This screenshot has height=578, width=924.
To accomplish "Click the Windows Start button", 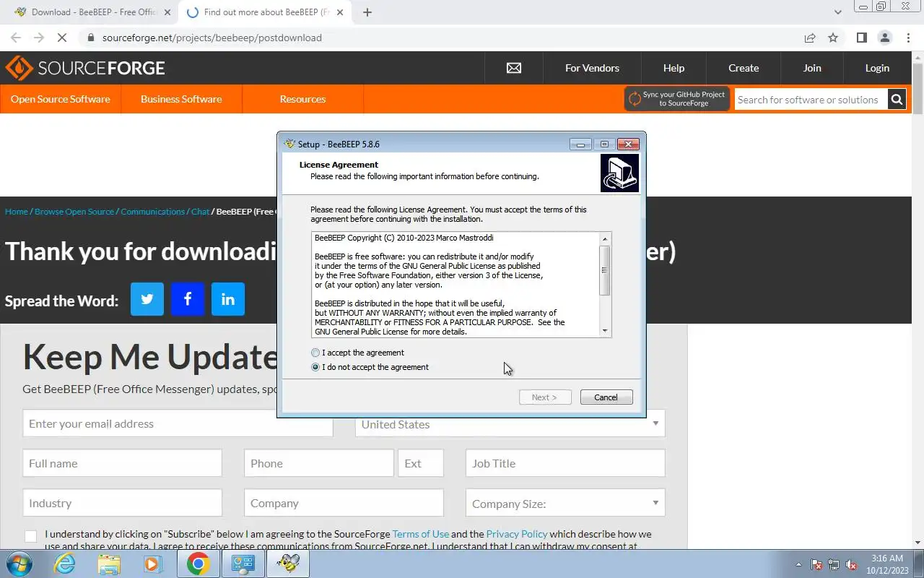I will [x=19, y=564].
